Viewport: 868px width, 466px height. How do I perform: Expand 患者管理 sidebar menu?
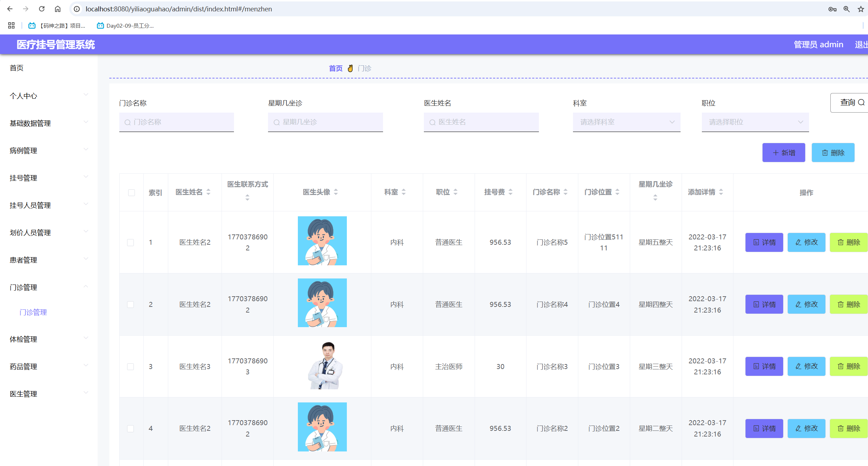click(49, 260)
